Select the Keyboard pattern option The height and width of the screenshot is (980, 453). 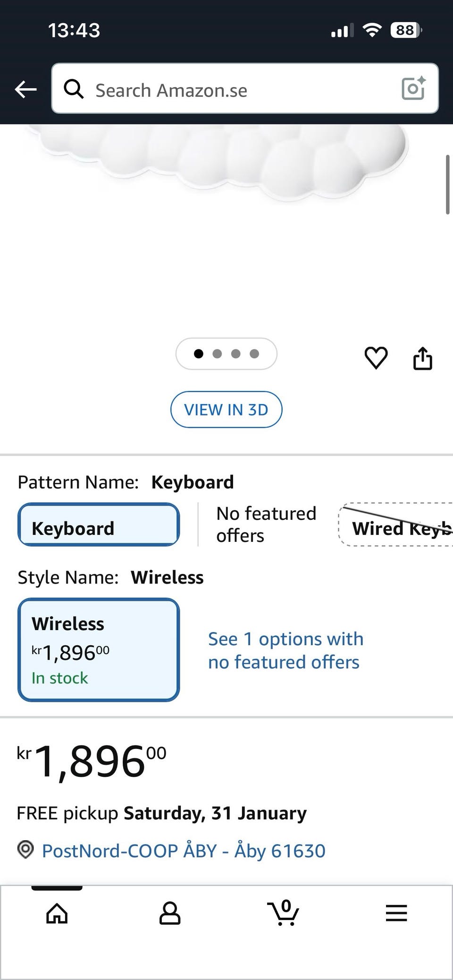point(99,525)
